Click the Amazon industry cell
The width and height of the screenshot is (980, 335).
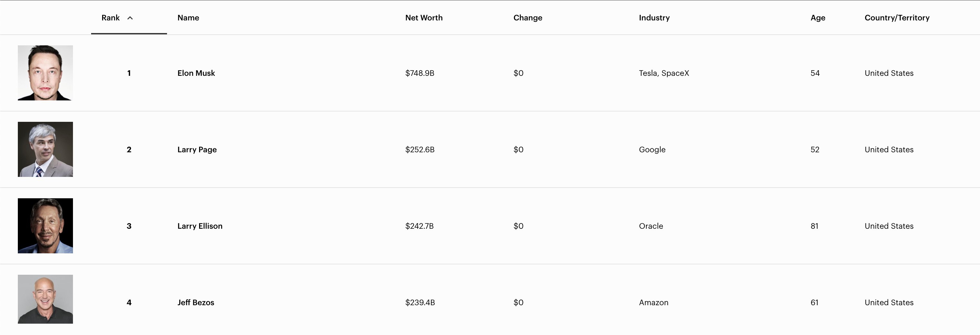(x=653, y=302)
